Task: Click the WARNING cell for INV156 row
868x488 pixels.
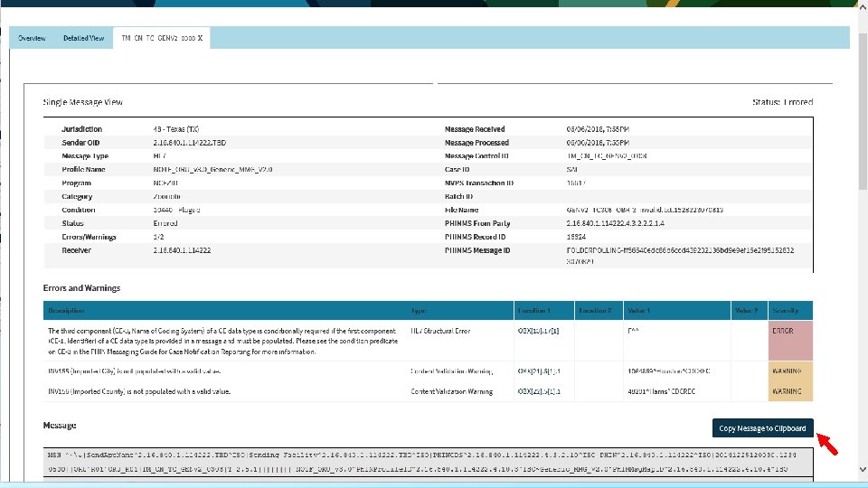Action: pyautogui.click(x=790, y=391)
